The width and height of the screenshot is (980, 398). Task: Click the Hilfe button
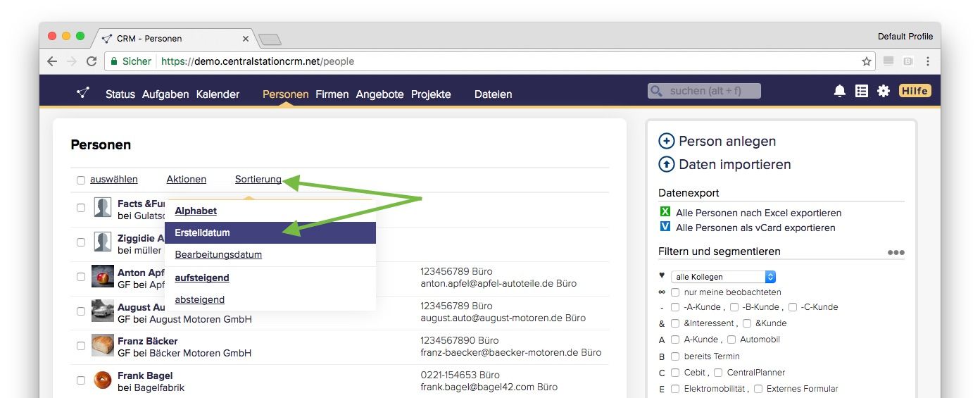pos(915,91)
